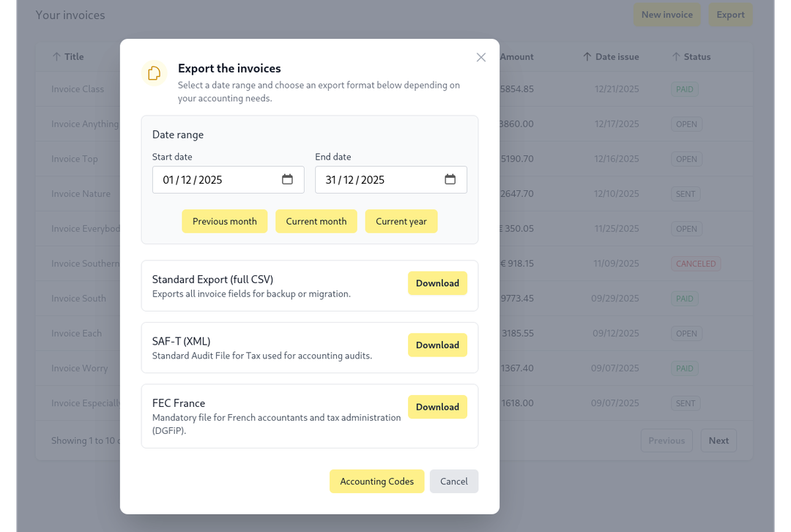Dismiss the dialog with the X icon
The width and height of the screenshot is (791, 532).
481,57
